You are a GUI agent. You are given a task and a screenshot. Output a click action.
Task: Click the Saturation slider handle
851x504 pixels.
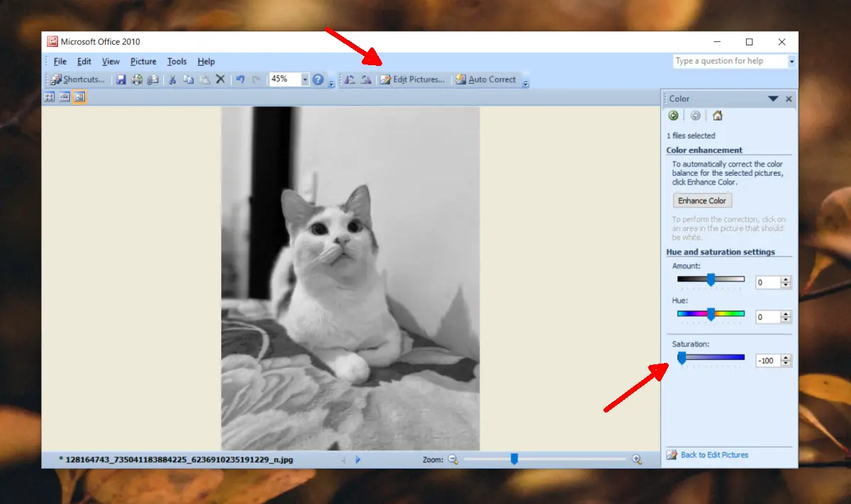coord(682,359)
